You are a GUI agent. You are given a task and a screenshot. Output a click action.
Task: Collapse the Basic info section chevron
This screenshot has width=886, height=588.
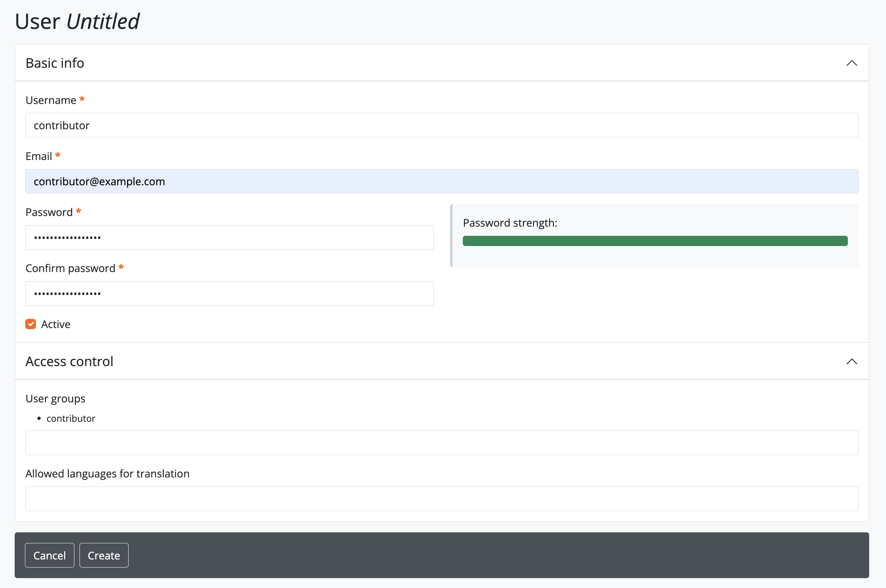pos(852,63)
